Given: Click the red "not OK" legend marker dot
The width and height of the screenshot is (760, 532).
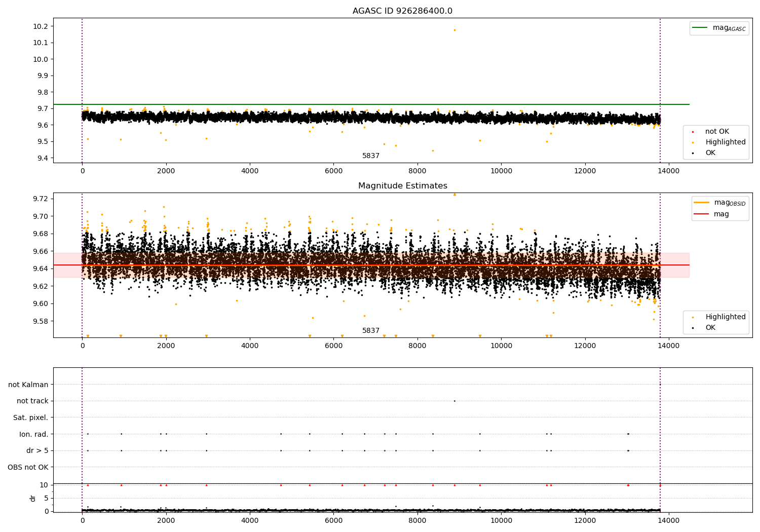Looking at the screenshot, I should coord(693,132).
